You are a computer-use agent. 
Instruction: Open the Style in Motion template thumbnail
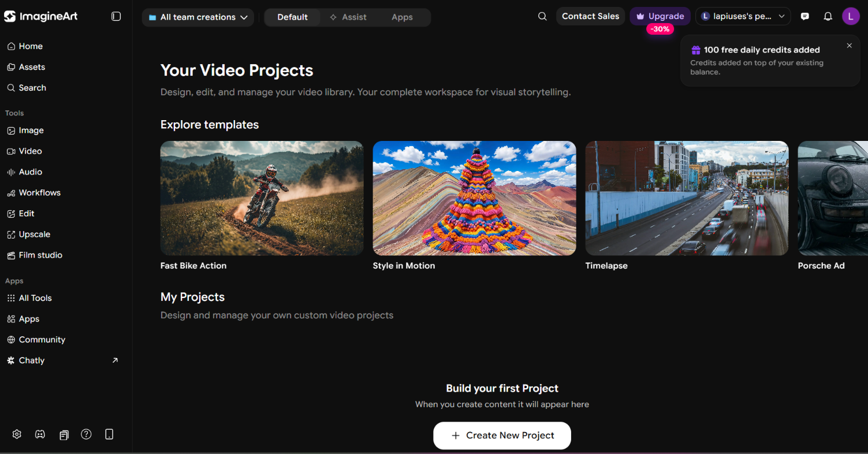click(x=474, y=198)
